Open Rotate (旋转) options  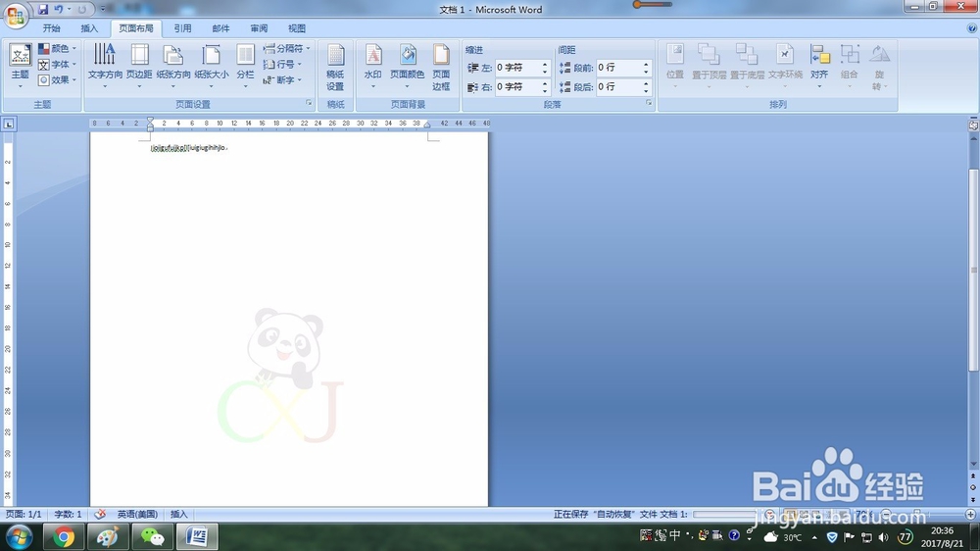[x=879, y=68]
